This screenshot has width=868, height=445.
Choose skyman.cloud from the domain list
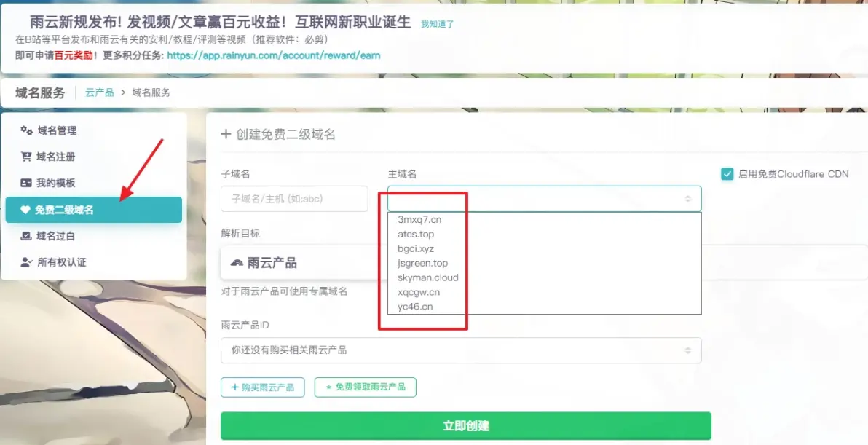tap(428, 277)
